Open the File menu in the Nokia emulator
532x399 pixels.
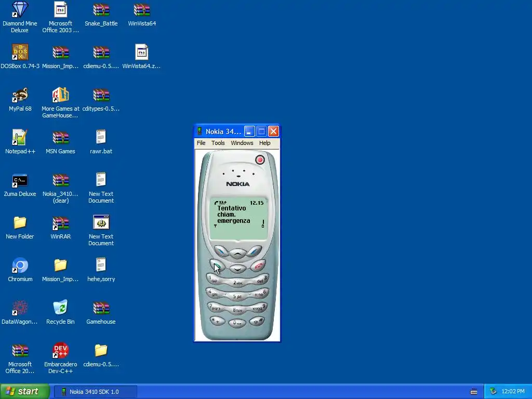coord(201,143)
